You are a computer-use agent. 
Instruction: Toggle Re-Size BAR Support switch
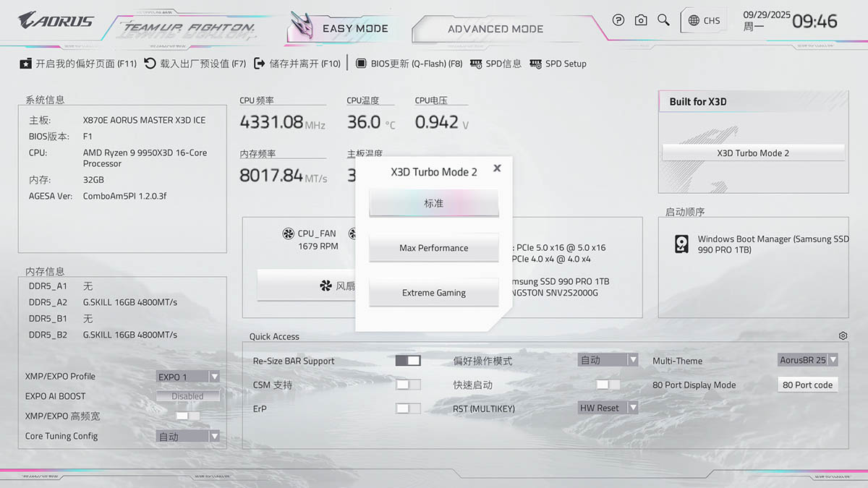(x=408, y=360)
